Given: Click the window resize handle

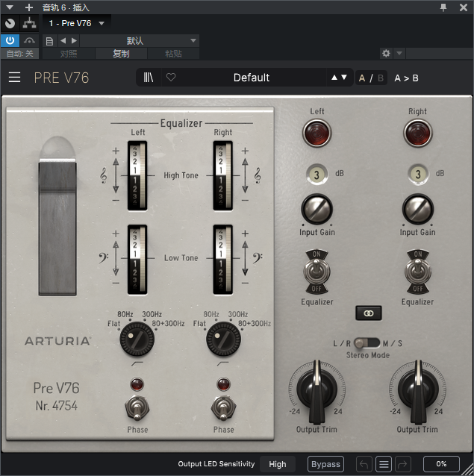Looking at the screenshot, I should (468, 470).
